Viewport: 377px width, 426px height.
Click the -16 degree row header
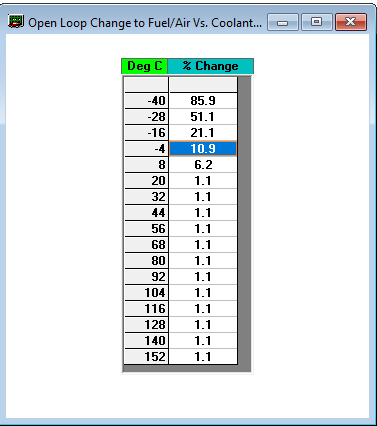146,133
